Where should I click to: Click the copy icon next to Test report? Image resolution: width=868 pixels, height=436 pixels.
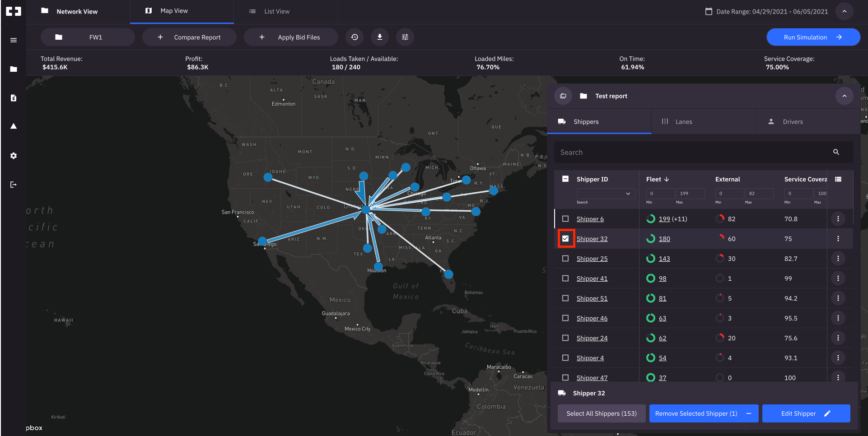563,96
